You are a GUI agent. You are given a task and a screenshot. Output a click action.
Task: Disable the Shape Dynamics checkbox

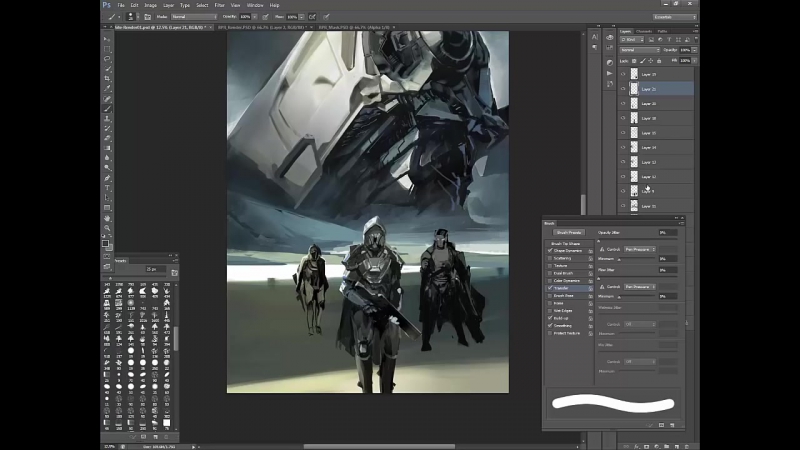550,251
